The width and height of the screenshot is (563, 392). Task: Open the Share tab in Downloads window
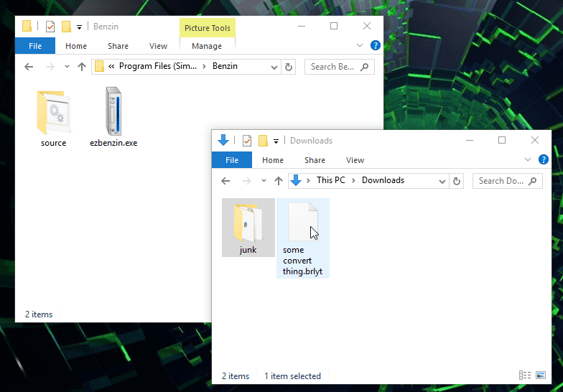(315, 160)
